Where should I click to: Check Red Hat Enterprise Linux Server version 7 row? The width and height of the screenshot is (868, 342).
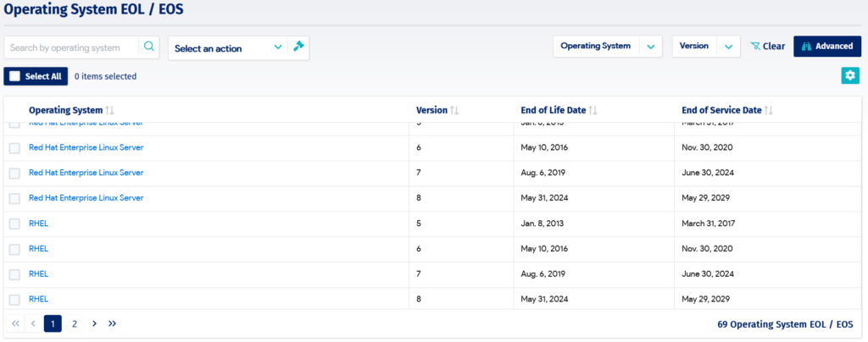(15, 173)
